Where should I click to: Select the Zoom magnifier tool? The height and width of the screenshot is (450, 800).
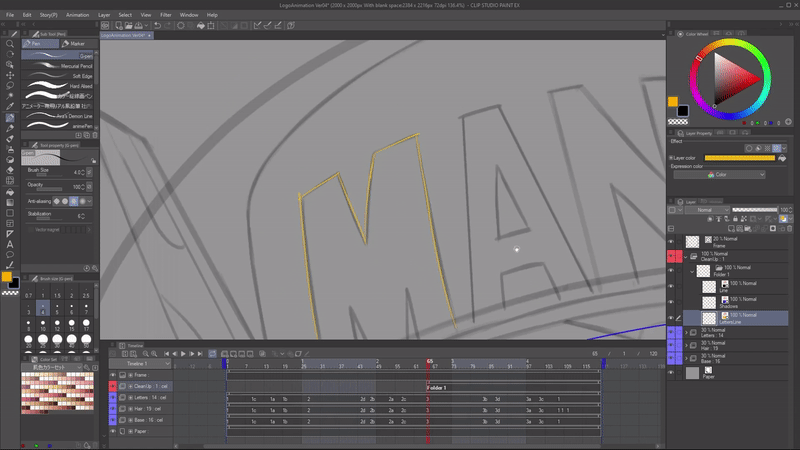click(x=10, y=44)
